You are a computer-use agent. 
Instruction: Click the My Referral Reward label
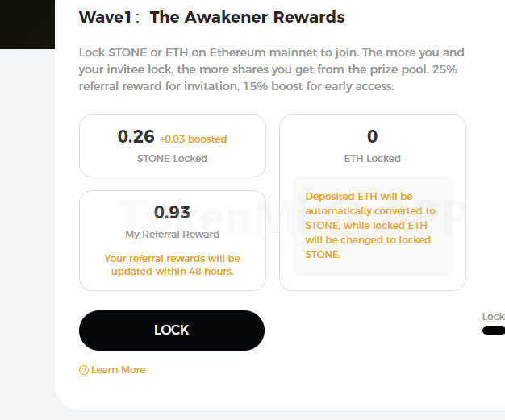point(172,235)
